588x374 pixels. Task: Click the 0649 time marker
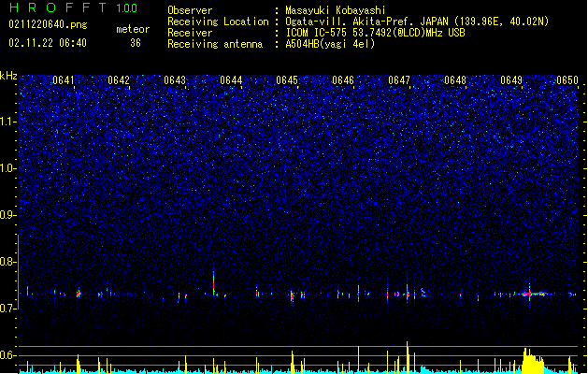pyautogui.click(x=511, y=80)
